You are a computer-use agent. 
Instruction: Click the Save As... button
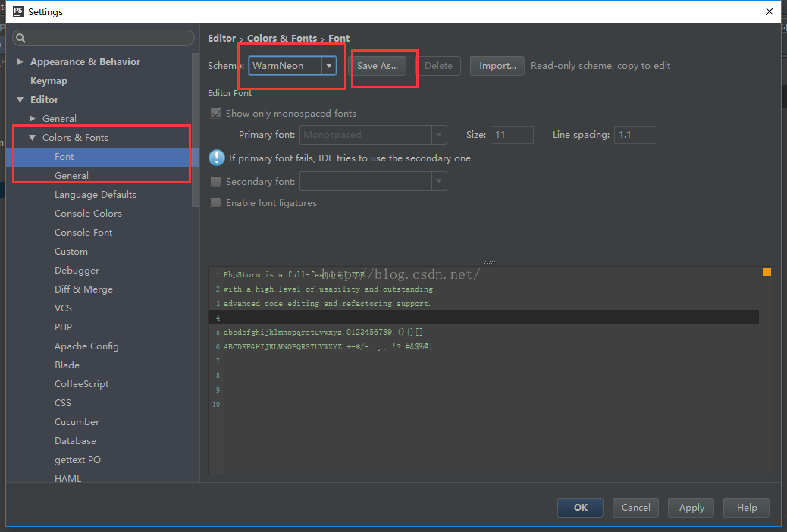pyautogui.click(x=378, y=66)
